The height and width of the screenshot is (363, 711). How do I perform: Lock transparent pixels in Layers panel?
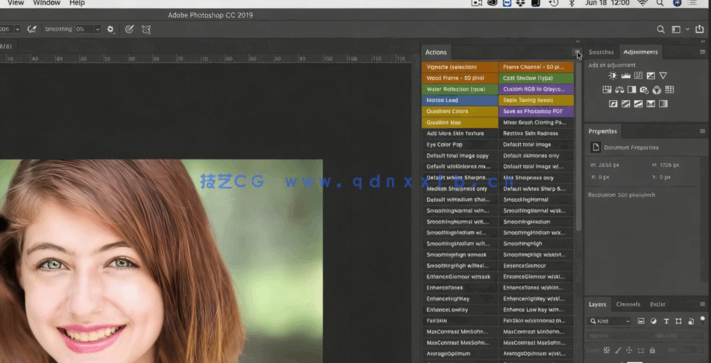point(607,350)
